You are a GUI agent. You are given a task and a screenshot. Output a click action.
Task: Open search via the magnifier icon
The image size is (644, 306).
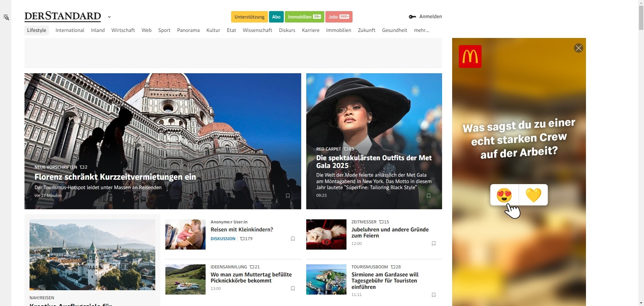click(6, 17)
